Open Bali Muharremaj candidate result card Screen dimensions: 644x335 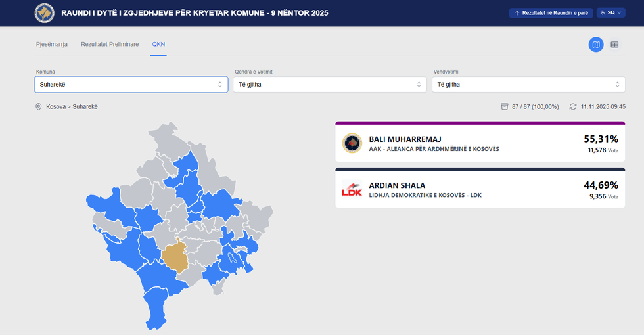(480, 144)
